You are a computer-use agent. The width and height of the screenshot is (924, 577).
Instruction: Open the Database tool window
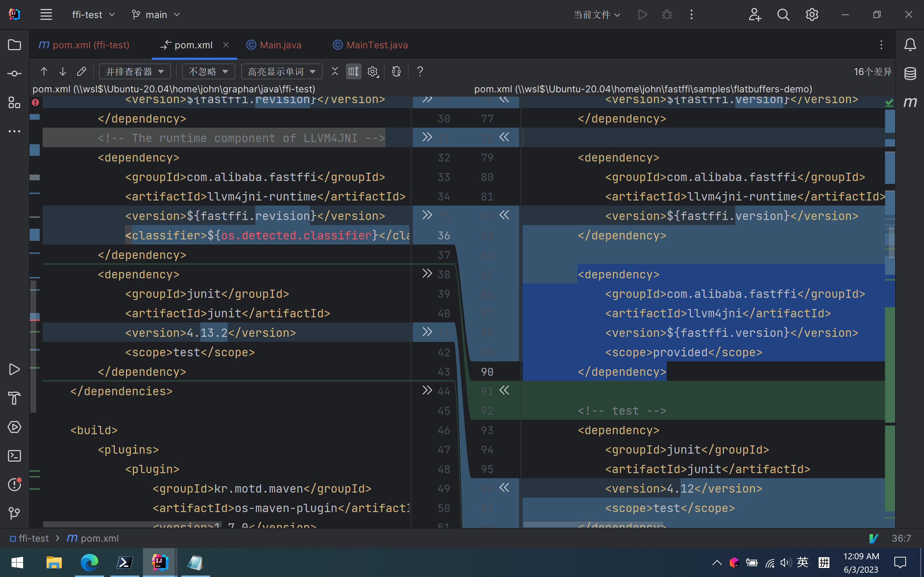[911, 73]
